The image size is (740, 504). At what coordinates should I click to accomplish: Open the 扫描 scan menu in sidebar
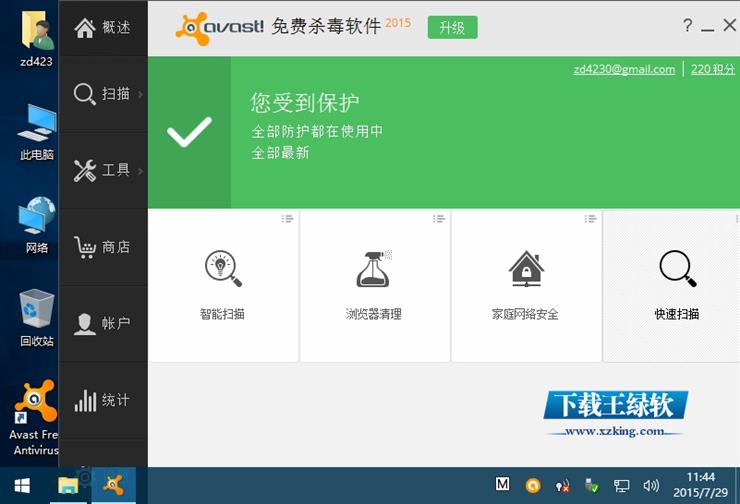pyautogui.click(x=102, y=94)
